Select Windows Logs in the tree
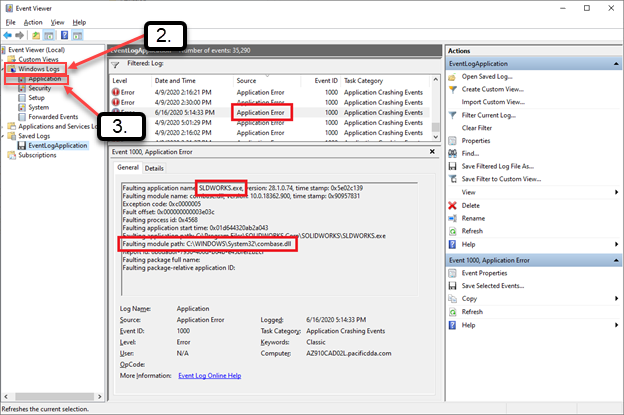 tap(39, 69)
